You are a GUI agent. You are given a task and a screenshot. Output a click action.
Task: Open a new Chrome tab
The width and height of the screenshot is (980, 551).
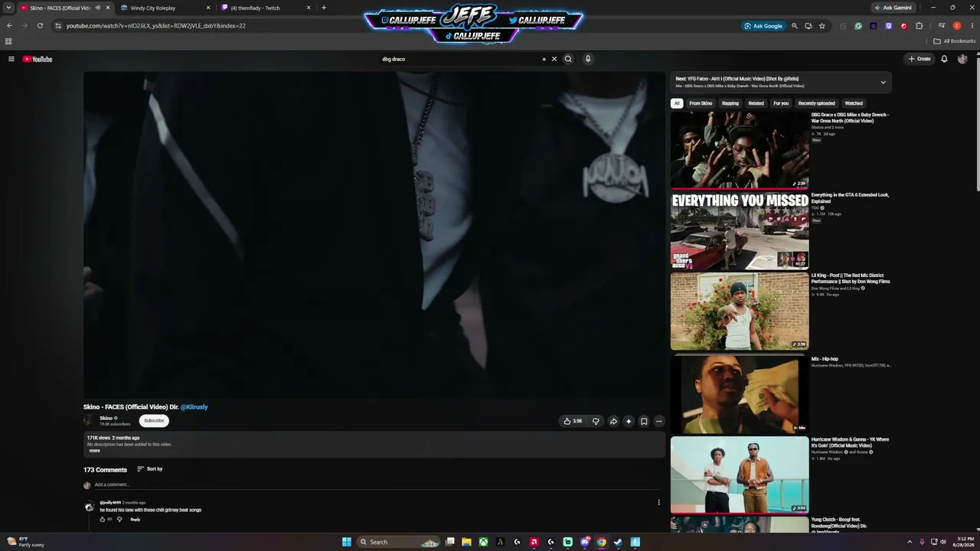coord(324,8)
